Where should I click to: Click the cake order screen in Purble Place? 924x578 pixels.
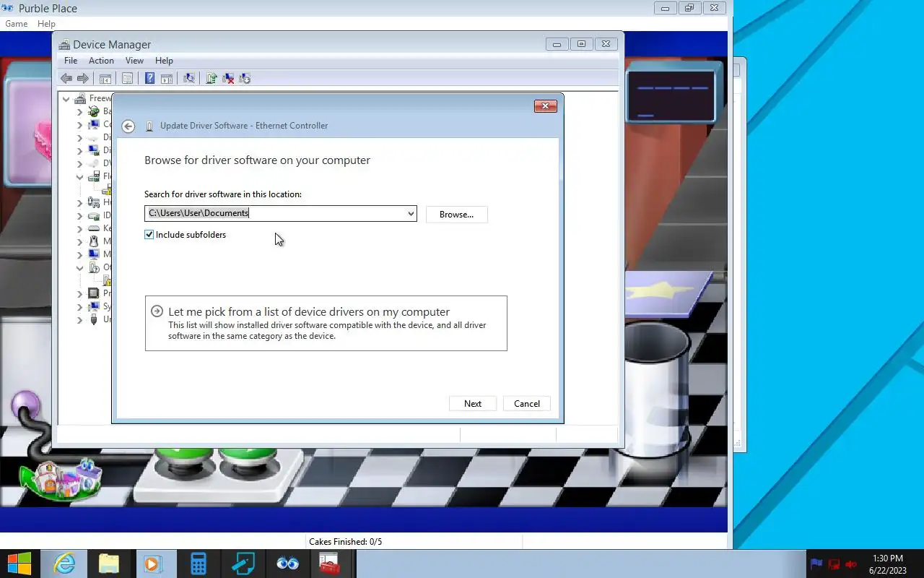click(x=671, y=96)
